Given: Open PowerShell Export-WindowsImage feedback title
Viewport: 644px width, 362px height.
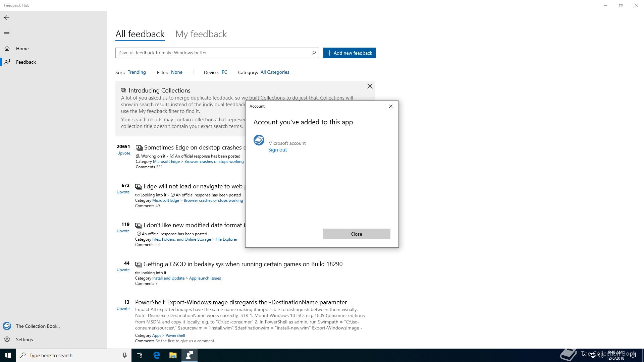Looking at the screenshot, I should point(241,302).
